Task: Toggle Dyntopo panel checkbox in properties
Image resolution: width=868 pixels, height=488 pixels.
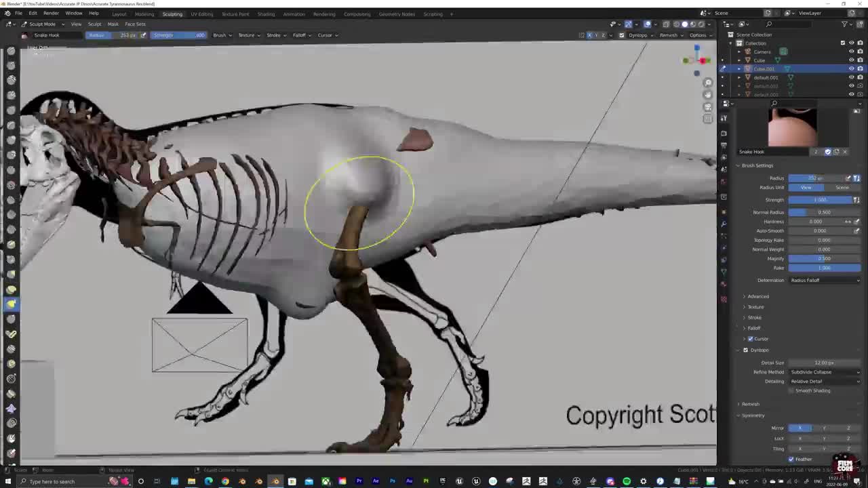Action: (745, 350)
